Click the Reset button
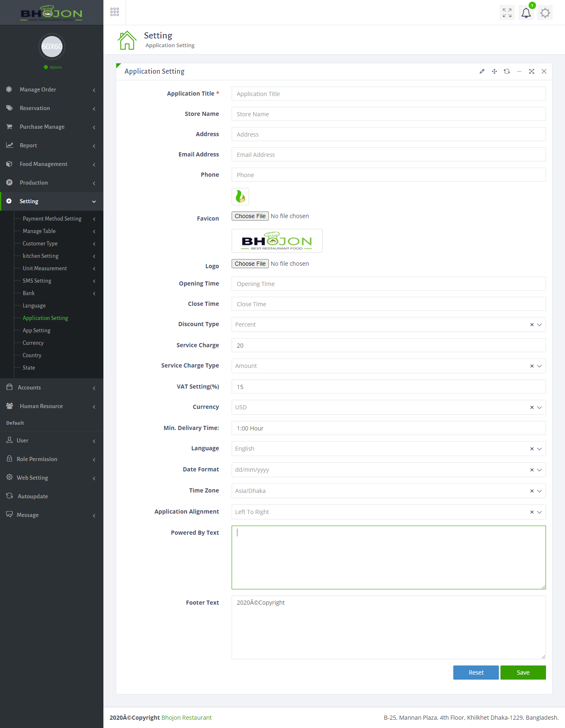 [476, 673]
